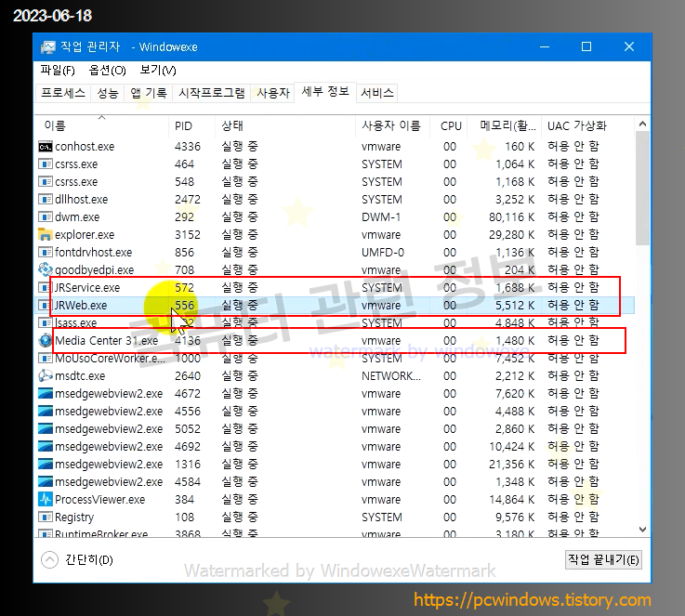Sort by the 메모리 column header

pos(505,125)
